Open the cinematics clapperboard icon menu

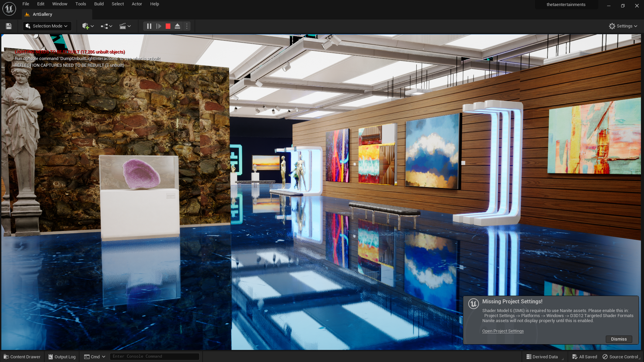pyautogui.click(x=125, y=26)
